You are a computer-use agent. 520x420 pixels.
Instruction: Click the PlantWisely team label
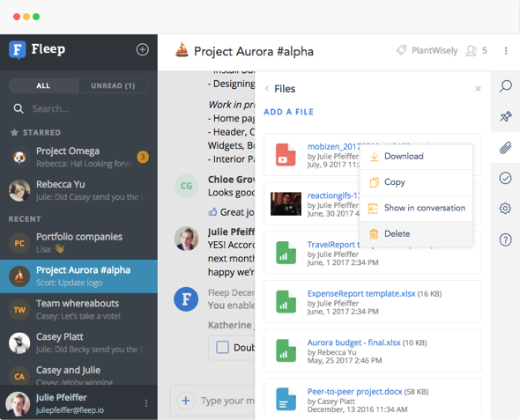click(x=435, y=51)
